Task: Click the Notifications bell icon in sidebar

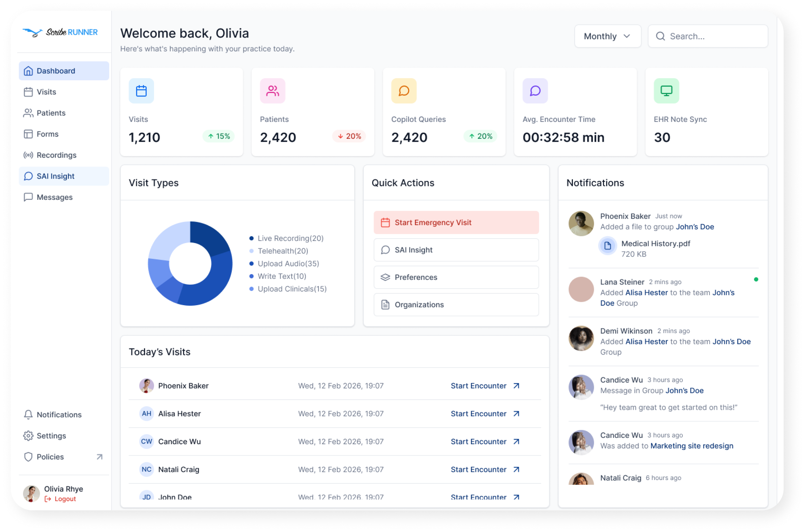Action: point(28,415)
